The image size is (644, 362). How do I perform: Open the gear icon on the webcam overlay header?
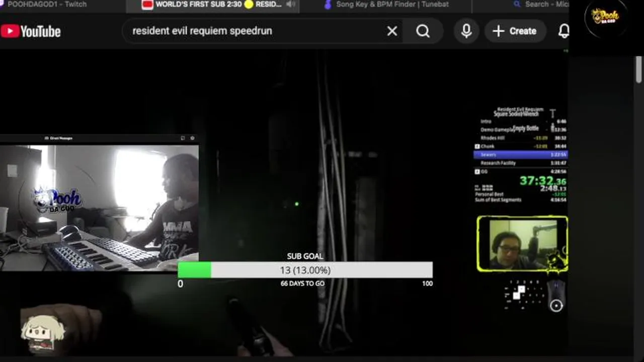pos(192,138)
